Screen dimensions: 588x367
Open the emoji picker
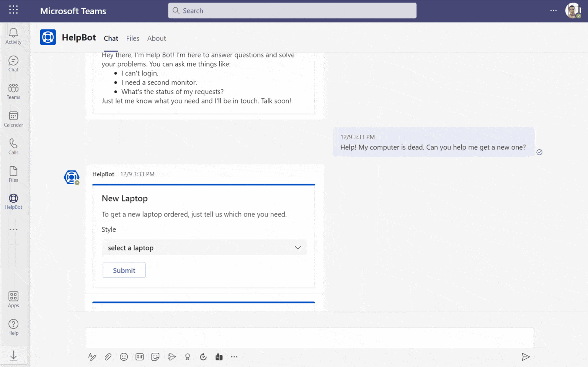tap(124, 357)
